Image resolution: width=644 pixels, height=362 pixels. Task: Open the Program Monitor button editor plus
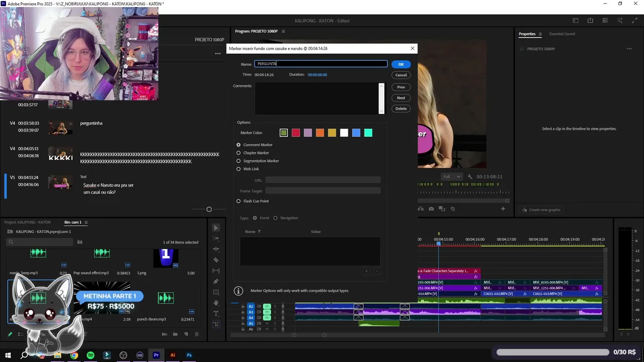[503, 209]
